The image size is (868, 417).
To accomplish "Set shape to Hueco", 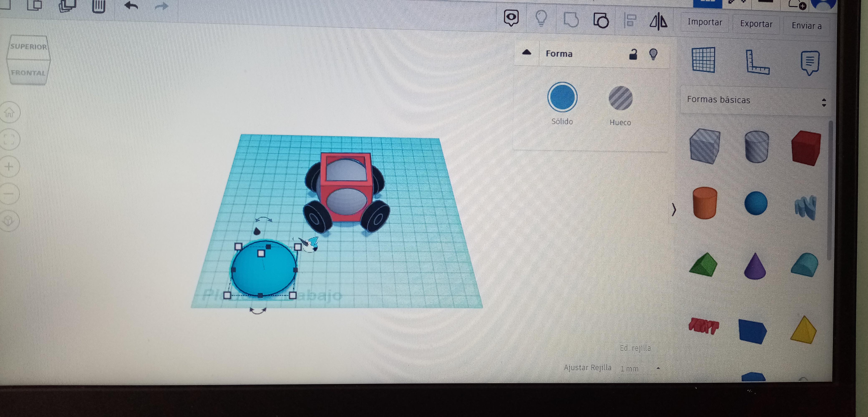I will (620, 98).
